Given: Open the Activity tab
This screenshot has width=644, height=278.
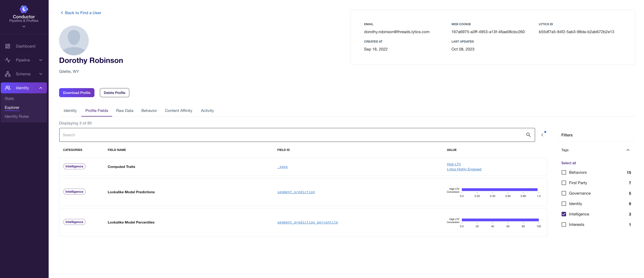Looking at the screenshot, I should 207,110.
